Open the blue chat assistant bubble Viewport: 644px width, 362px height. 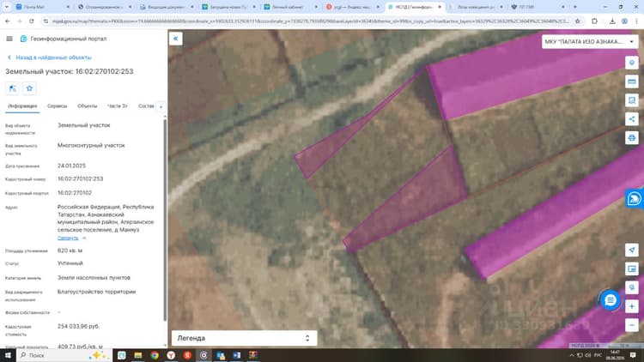pos(611,300)
